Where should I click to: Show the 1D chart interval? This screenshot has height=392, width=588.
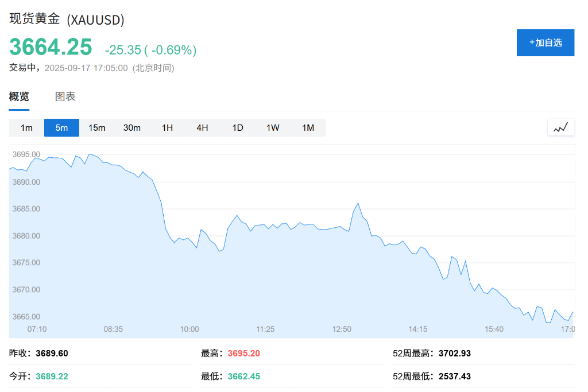click(x=238, y=127)
